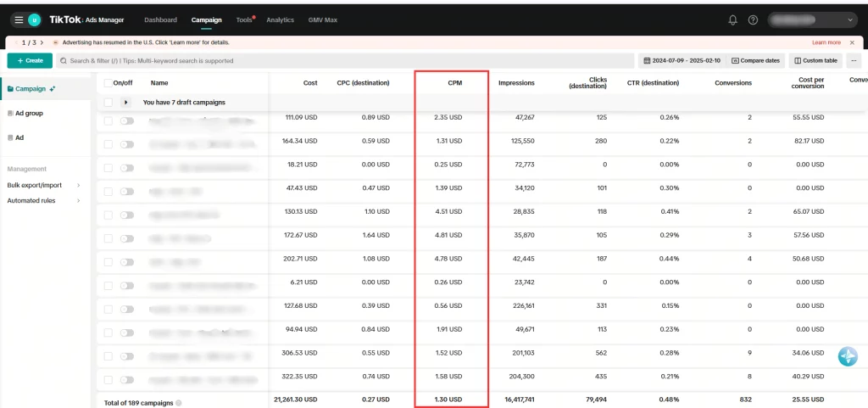Expand Bulk export/import submenu
The image size is (868, 408).
point(78,185)
